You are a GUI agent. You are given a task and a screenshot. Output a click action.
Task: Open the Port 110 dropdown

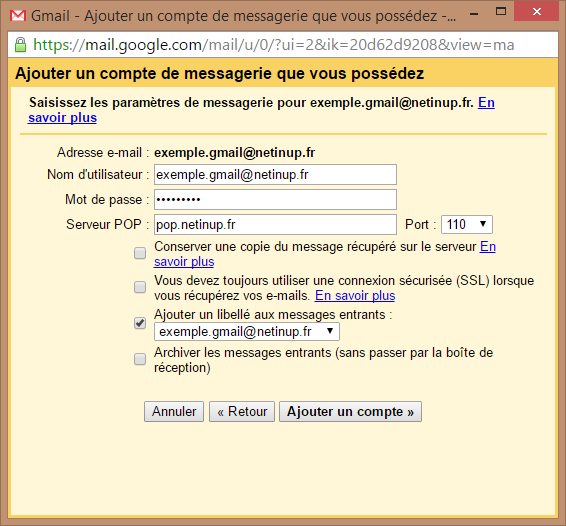(x=467, y=225)
